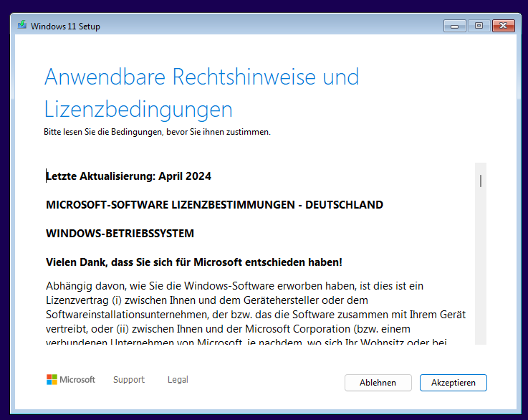Click the license text scrollbar thumb
Viewport: 528px width, 420px height.
(481, 181)
